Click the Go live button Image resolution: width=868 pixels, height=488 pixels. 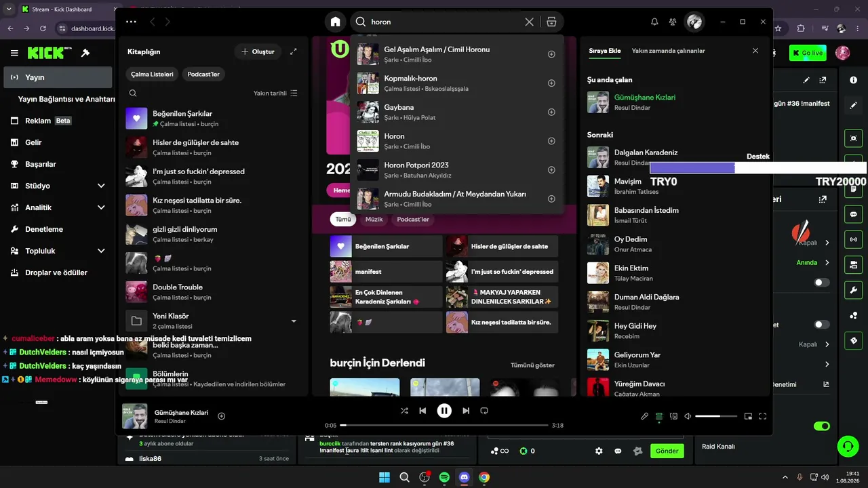tap(808, 53)
